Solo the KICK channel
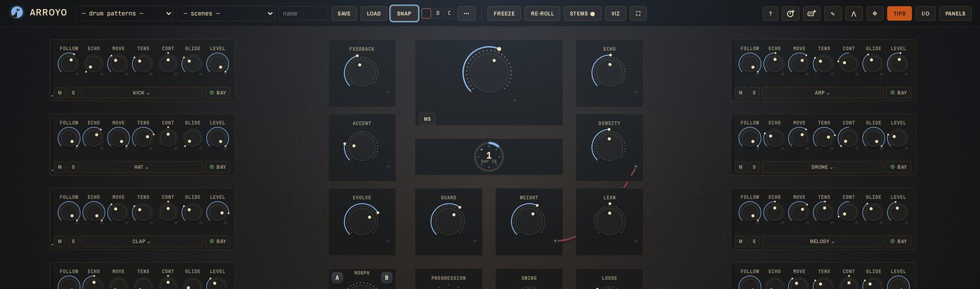This screenshot has height=289, width=980. pyautogui.click(x=73, y=93)
